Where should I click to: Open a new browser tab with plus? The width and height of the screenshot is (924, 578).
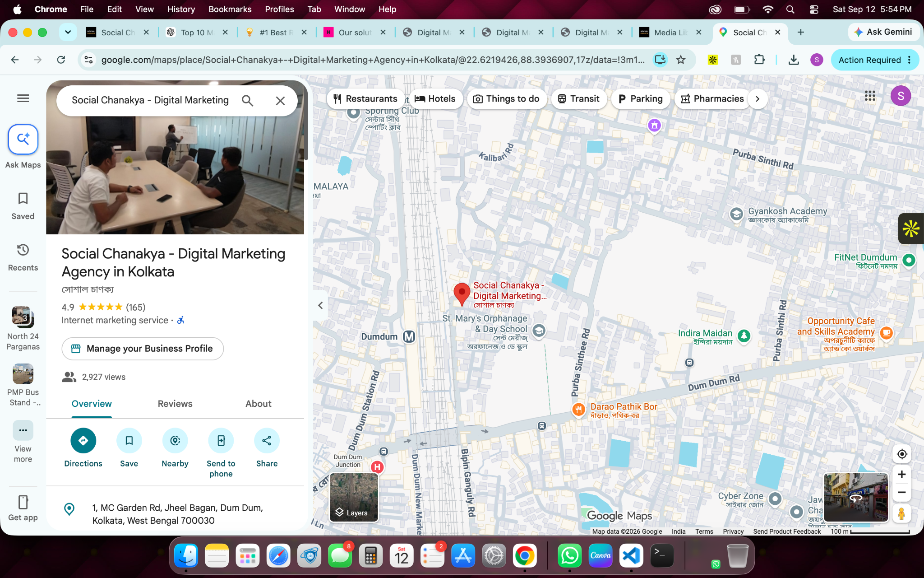point(800,32)
